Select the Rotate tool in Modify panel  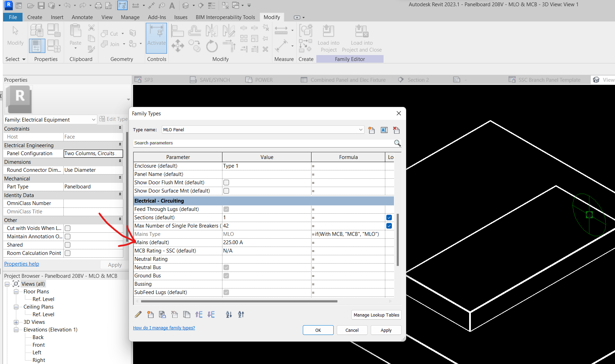point(212,46)
